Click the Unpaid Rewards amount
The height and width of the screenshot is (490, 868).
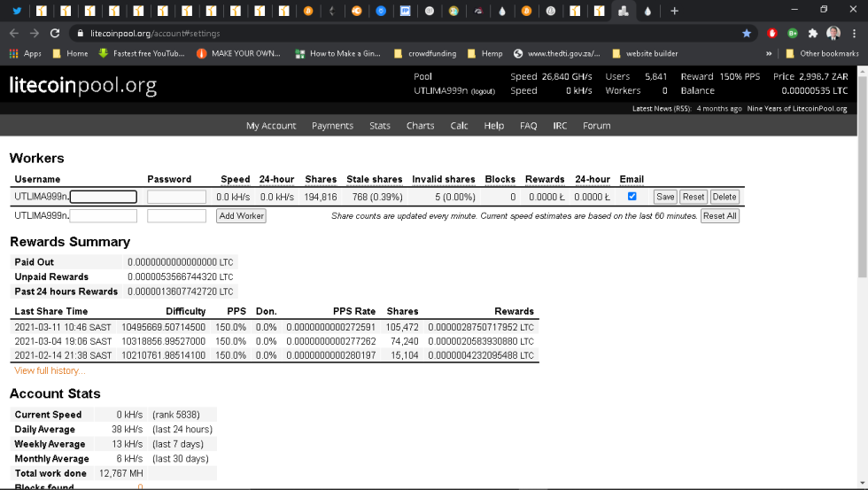pyautogui.click(x=181, y=276)
